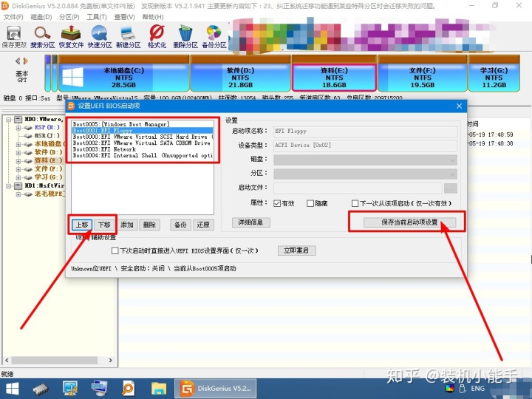Click the 备份 backup button
The width and height of the screenshot is (532, 399).
pyautogui.click(x=180, y=225)
